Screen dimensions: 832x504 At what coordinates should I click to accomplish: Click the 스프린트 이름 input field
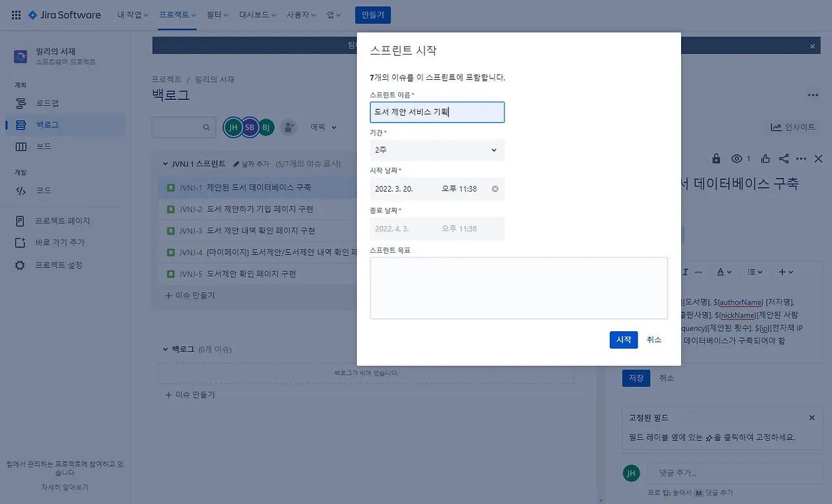coord(437,112)
